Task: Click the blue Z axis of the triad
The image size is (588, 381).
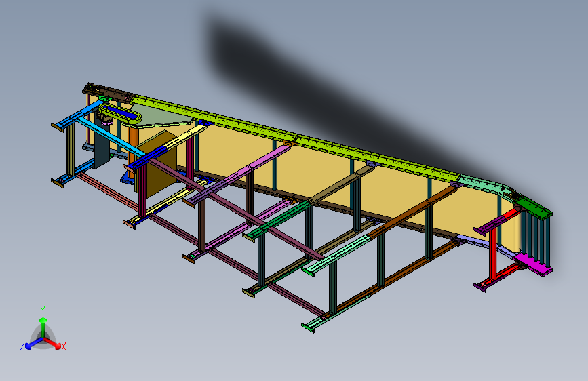Action: [33, 344]
